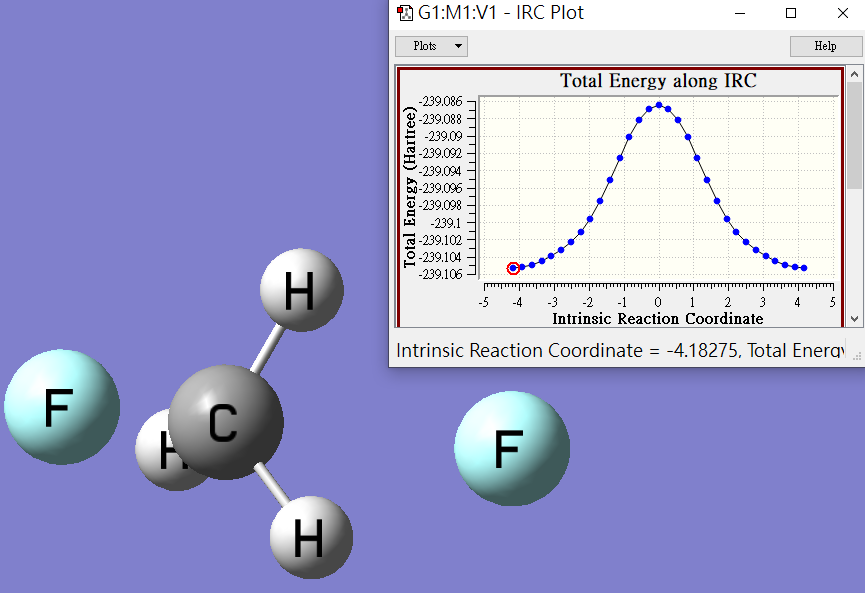865x593 pixels.
Task: Close the IRC Plot window
Action: click(842, 13)
